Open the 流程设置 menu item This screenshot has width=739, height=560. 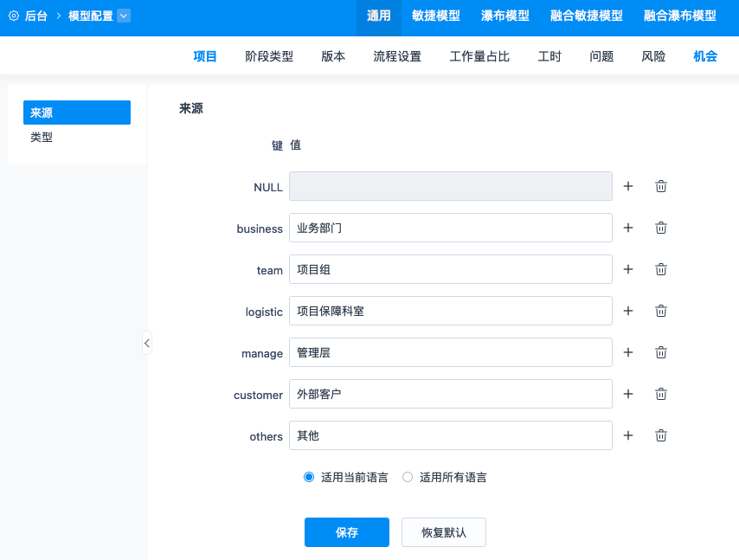[397, 56]
